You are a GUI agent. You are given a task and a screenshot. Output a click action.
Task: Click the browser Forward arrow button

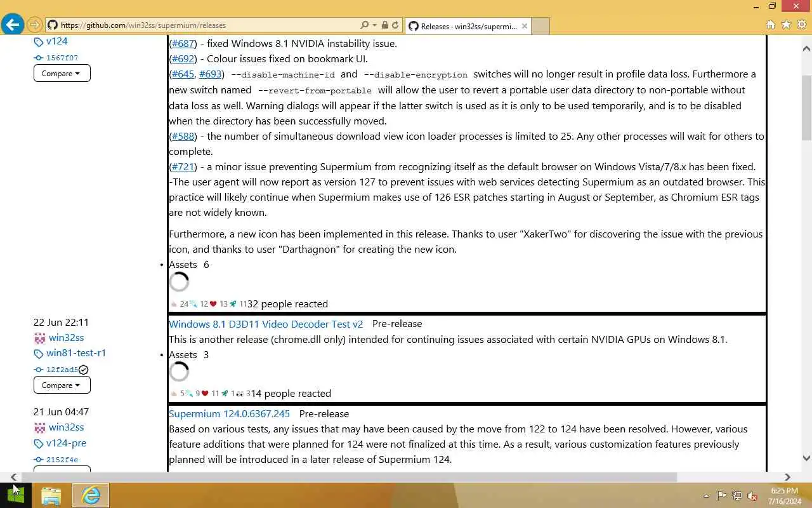tap(35, 25)
